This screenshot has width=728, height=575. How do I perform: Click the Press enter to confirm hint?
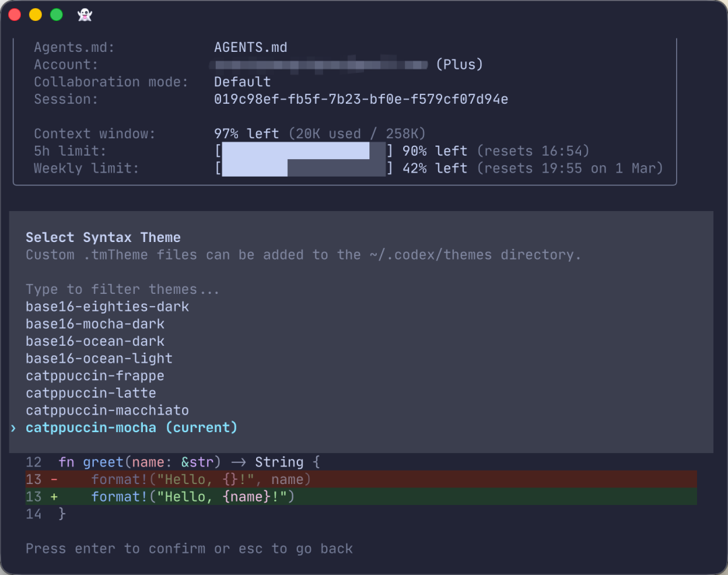tap(189, 549)
